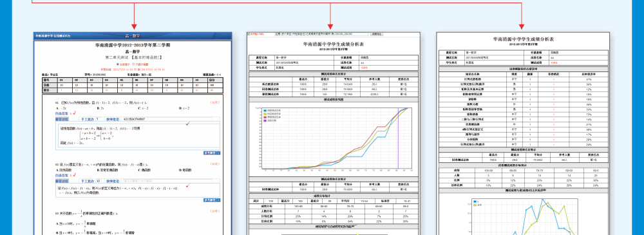Click the blue button below the question 1 solution
This screenshot has height=235, width=644.
212,153
